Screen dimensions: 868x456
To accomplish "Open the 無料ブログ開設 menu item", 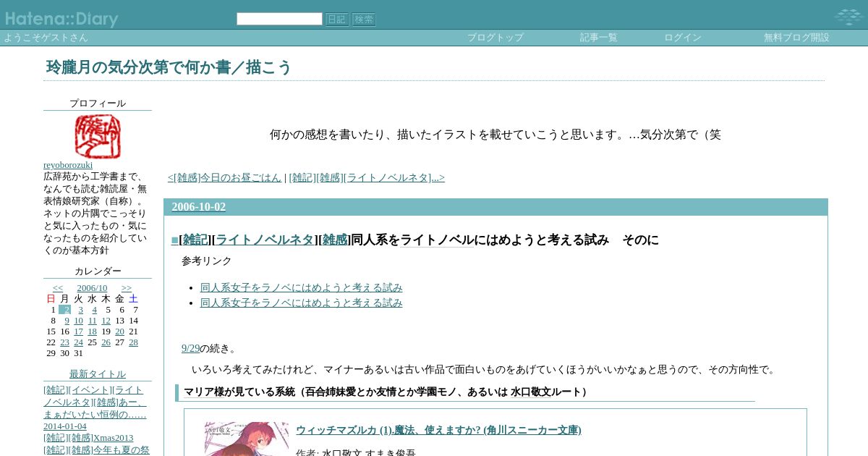I will click(x=796, y=38).
